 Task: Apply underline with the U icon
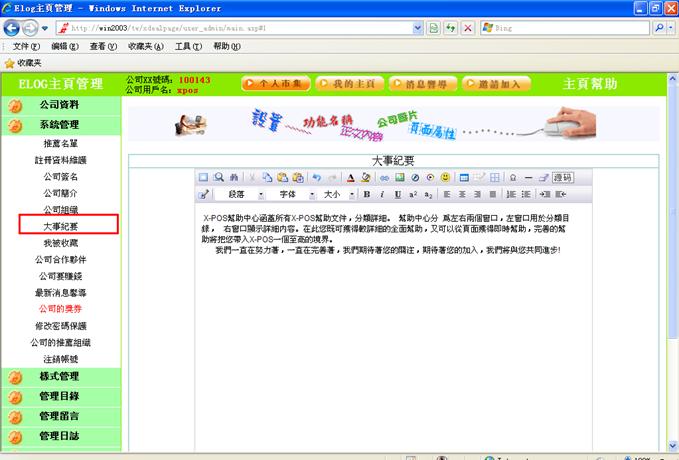point(397,194)
